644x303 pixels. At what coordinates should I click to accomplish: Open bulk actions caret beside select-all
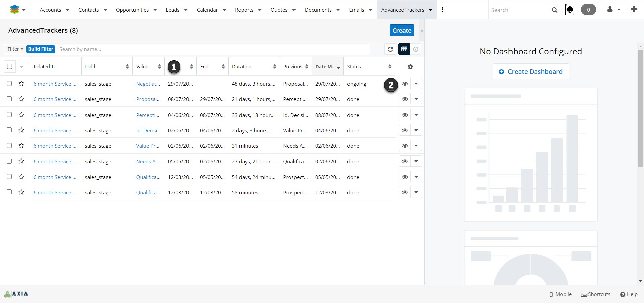[21, 67]
